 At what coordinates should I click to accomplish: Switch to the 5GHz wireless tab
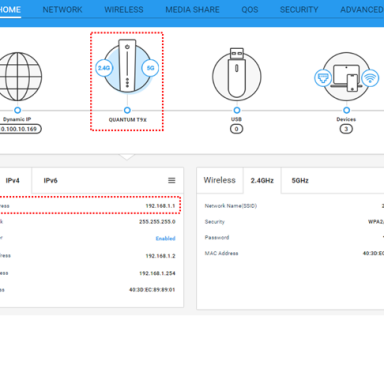[300, 180]
